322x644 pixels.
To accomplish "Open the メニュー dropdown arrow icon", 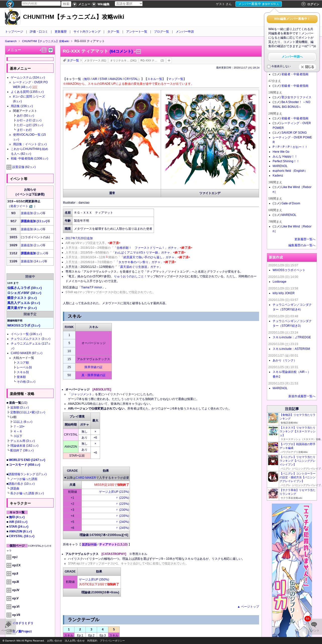I will click(74, 4).
